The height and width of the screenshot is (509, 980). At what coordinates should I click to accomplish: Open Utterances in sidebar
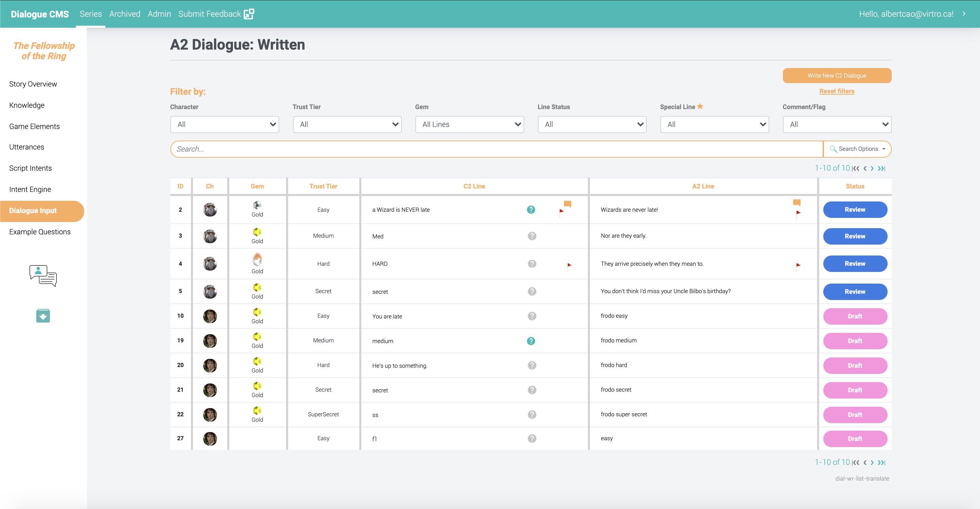pos(27,147)
